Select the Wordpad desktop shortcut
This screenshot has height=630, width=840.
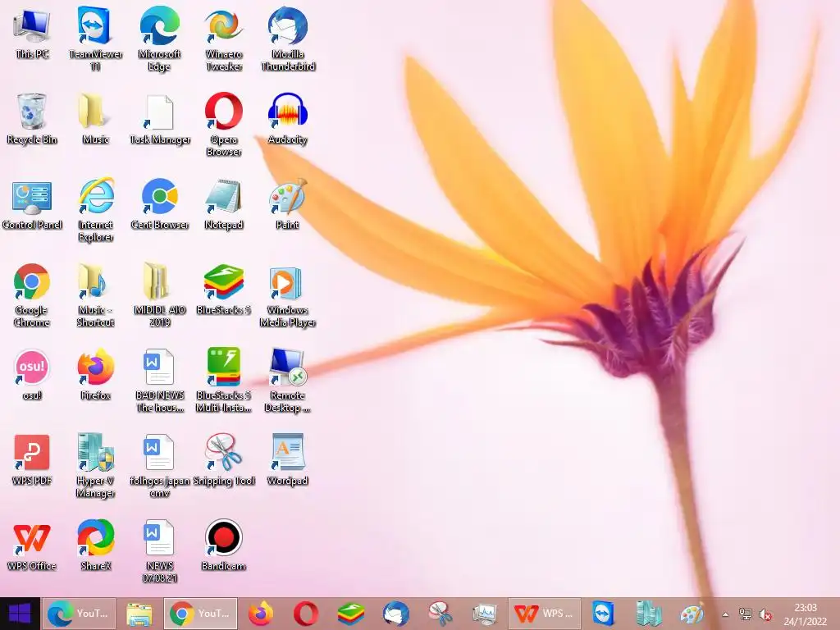(288, 460)
